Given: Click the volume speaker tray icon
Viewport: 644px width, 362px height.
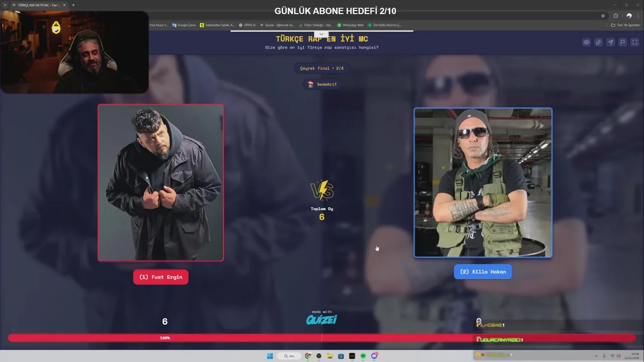Looking at the screenshot, I should coord(618,356).
